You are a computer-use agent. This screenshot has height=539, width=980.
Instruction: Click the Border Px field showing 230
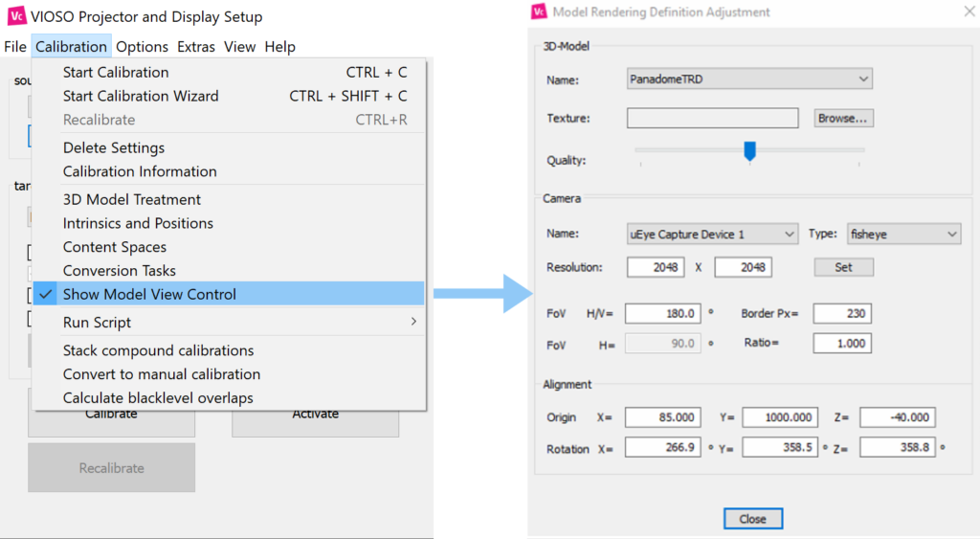[842, 313]
